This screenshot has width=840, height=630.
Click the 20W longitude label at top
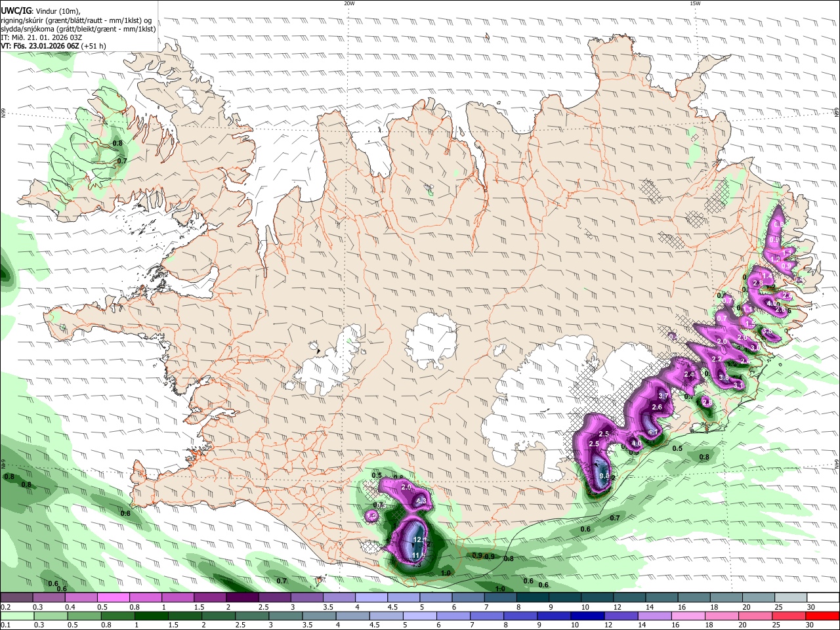click(349, 3)
